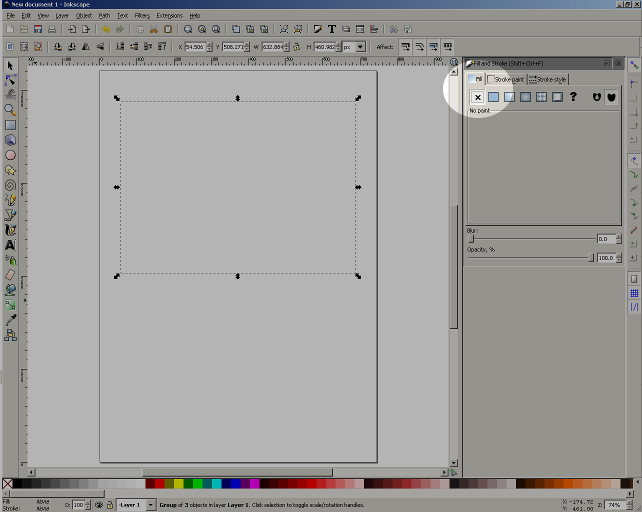Choose the Ellipse tool
The image size is (642, 512).
pyautogui.click(x=10, y=155)
